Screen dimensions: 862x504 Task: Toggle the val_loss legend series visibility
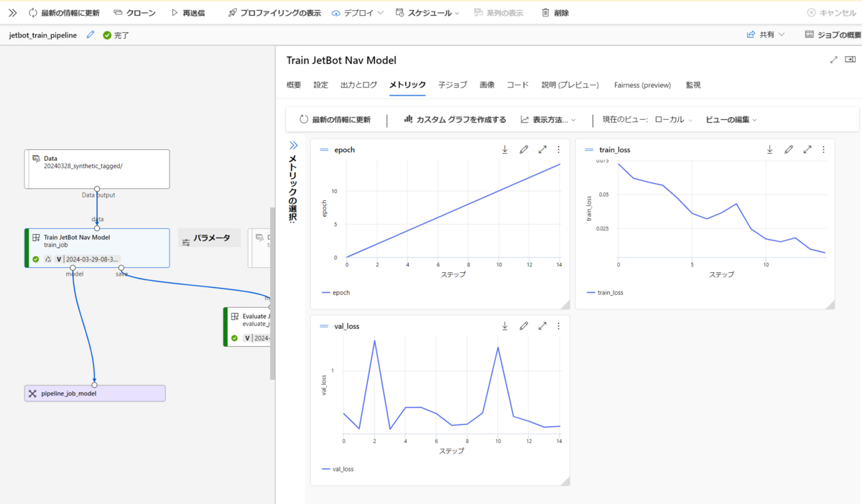338,469
